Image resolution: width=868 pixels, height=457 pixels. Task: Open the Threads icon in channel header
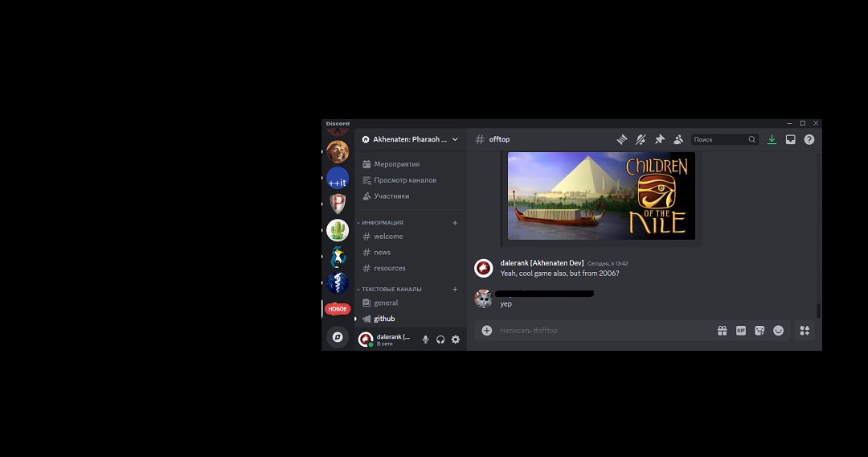click(622, 139)
